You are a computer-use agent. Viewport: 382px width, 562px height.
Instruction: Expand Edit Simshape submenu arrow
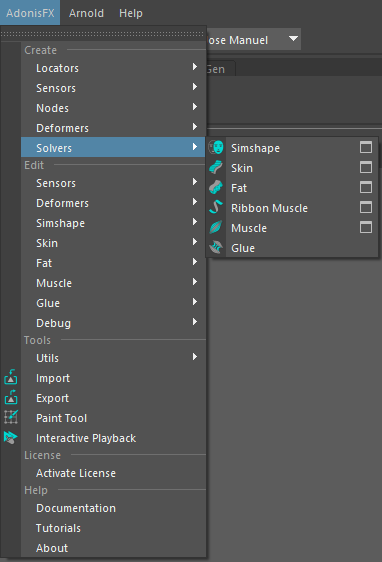[195, 222]
